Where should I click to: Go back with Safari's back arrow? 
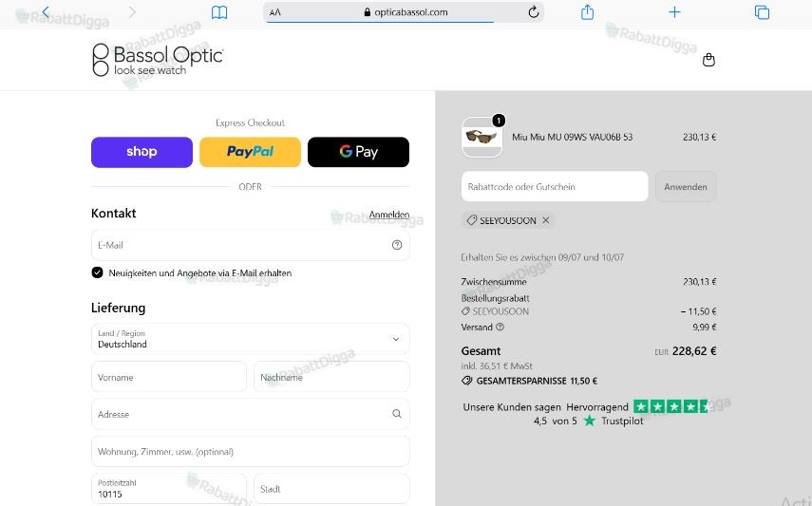(47, 12)
